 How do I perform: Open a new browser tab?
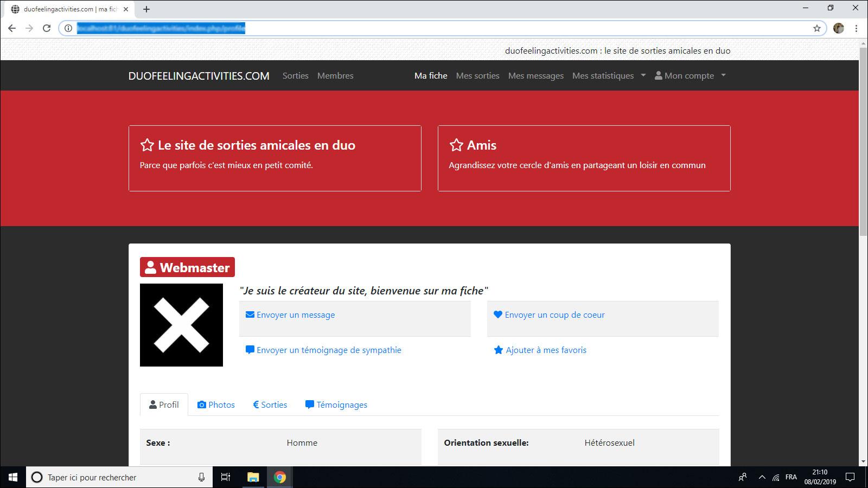point(146,9)
